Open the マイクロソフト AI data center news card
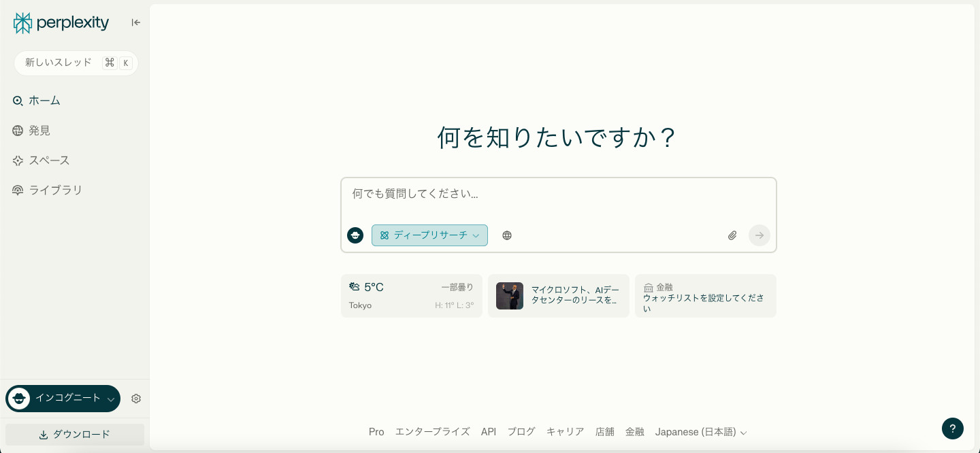This screenshot has width=980, height=453. 559,296
